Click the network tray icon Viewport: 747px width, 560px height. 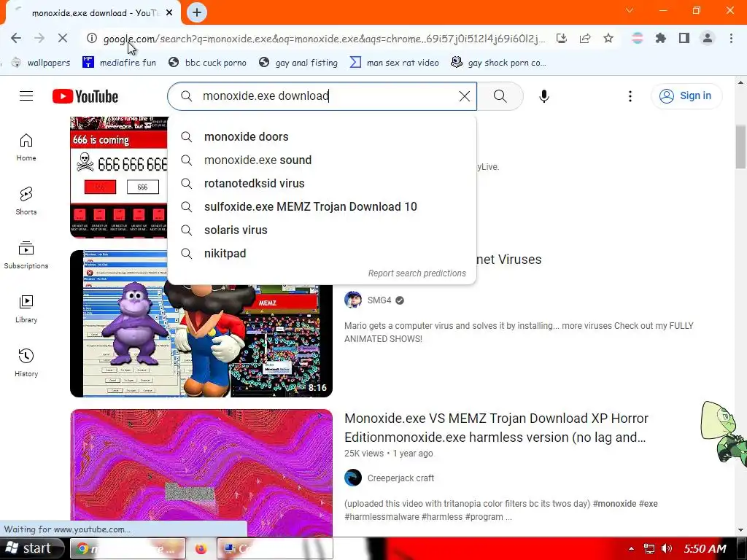pyautogui.click(x=649, y=548)
